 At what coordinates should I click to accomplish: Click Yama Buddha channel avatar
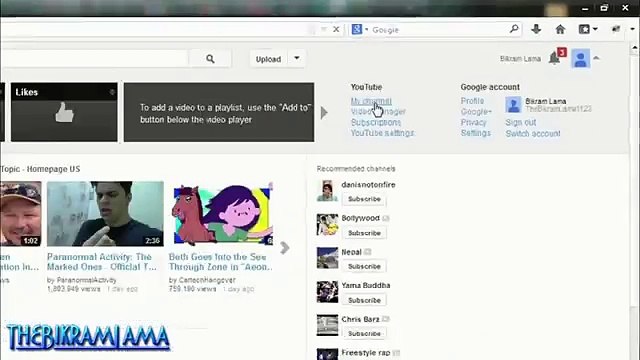coord(327,292)
